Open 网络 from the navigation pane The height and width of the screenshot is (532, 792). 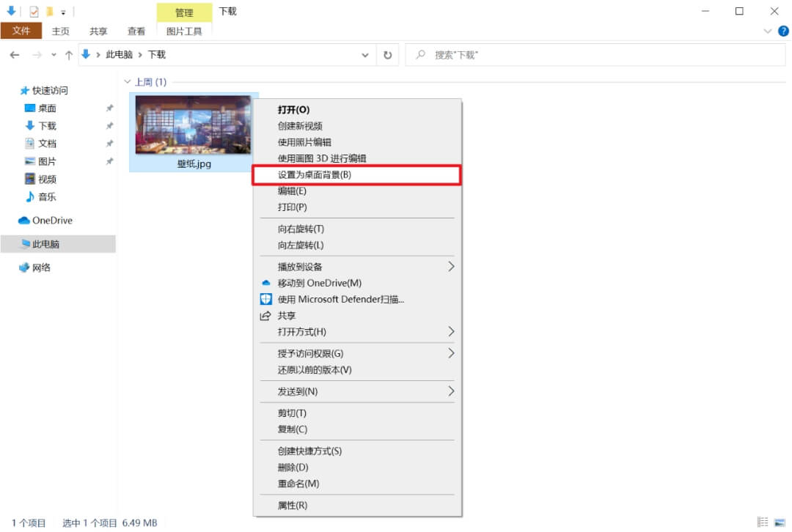pos(43,267)
